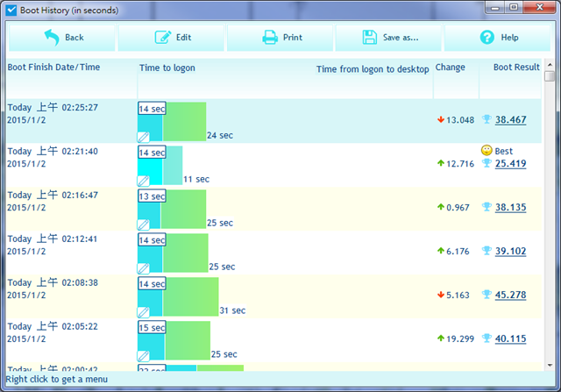561x392 pixels.
Task: Click the light teal bar labeled 11 sec
Action: pyautogui.click(x=173, y=166)
